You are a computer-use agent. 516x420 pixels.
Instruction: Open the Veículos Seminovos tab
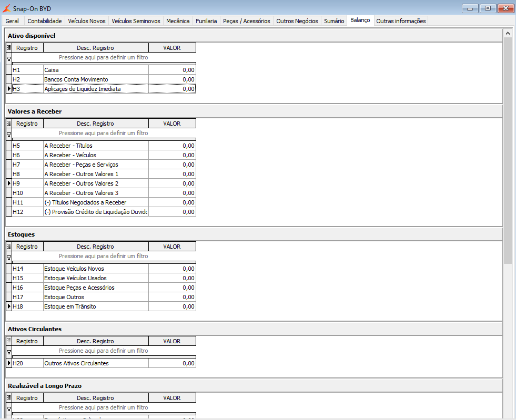tap(136, 21)
